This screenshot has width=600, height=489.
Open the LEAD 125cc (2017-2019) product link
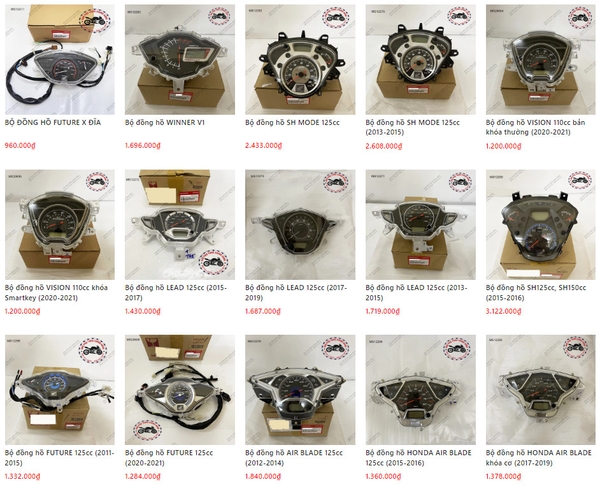pos(296,293)
